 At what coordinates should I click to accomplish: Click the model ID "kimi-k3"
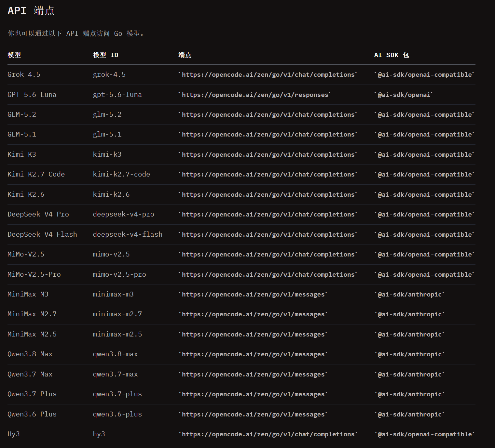(107, 154)
